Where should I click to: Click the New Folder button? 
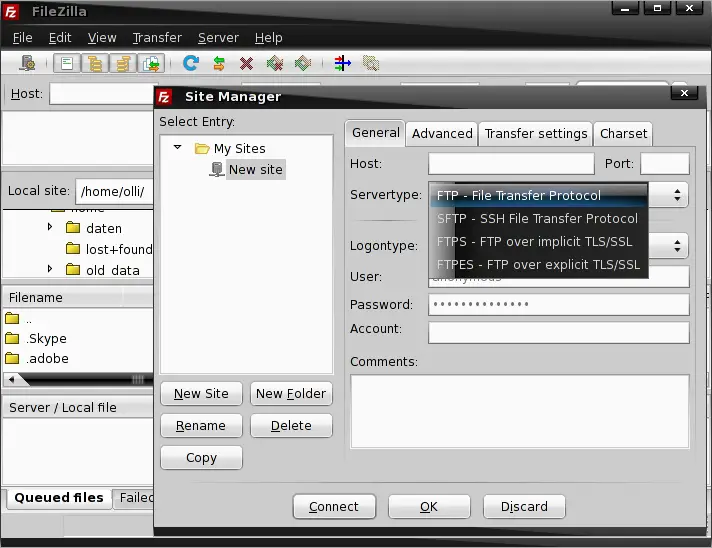pyautogui.click(x=291, y=394)
